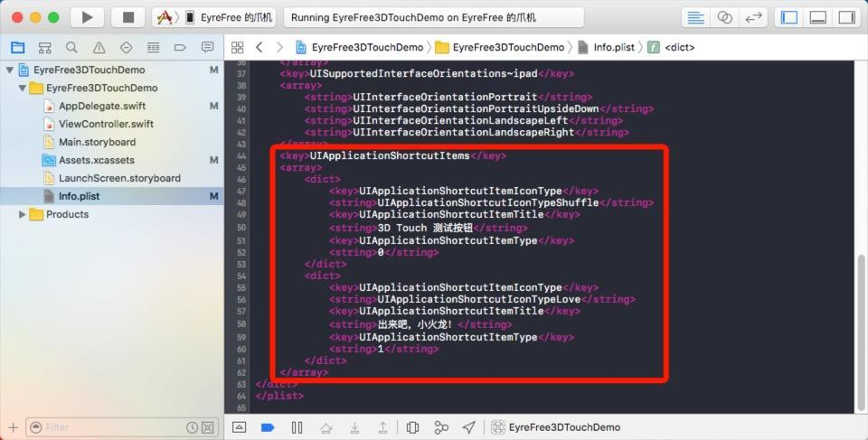Viewport: 868px width, 440px height.
Task: Filter by source-controlled files
Action: [x=208, y=427]
